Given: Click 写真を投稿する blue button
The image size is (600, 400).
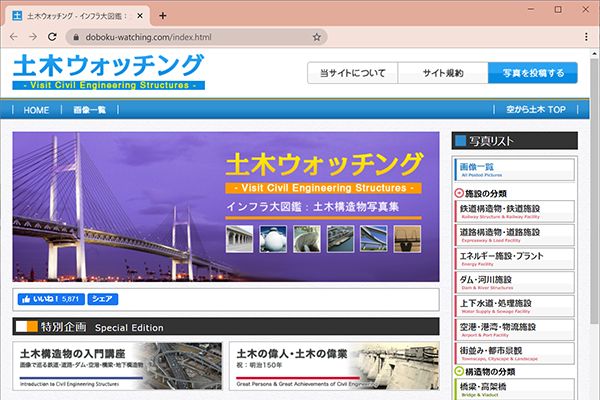Looking at the screenshot, I should coord(532,73).
